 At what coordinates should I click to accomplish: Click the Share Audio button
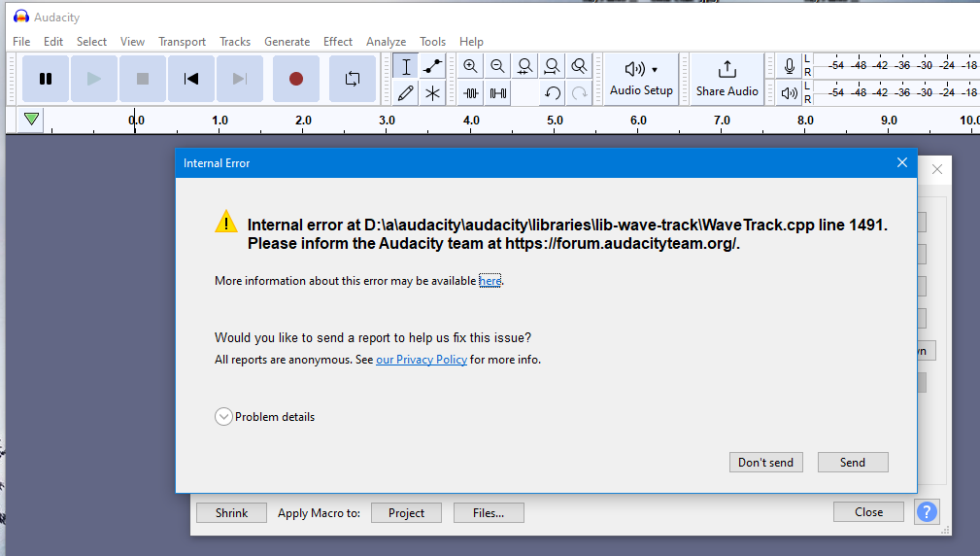[727, 79]
